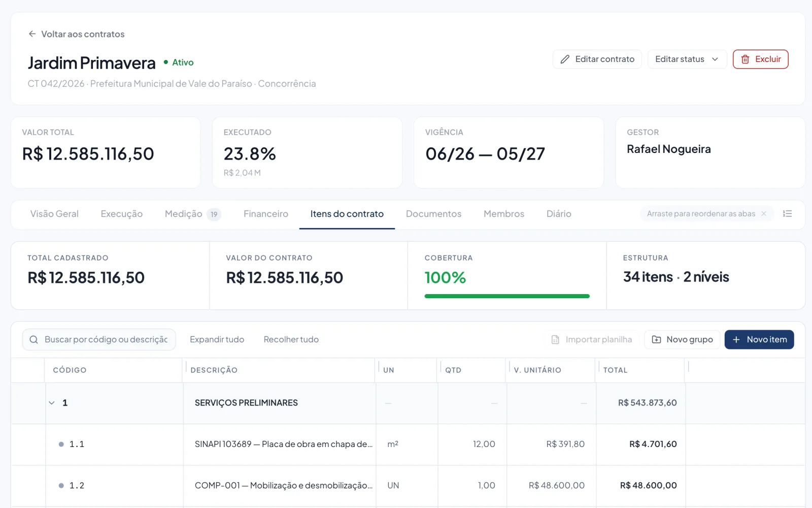Click the V. UNITÁRIO column header
The width and height of the screenshot is (812, 508).
(x=537, y=370)
